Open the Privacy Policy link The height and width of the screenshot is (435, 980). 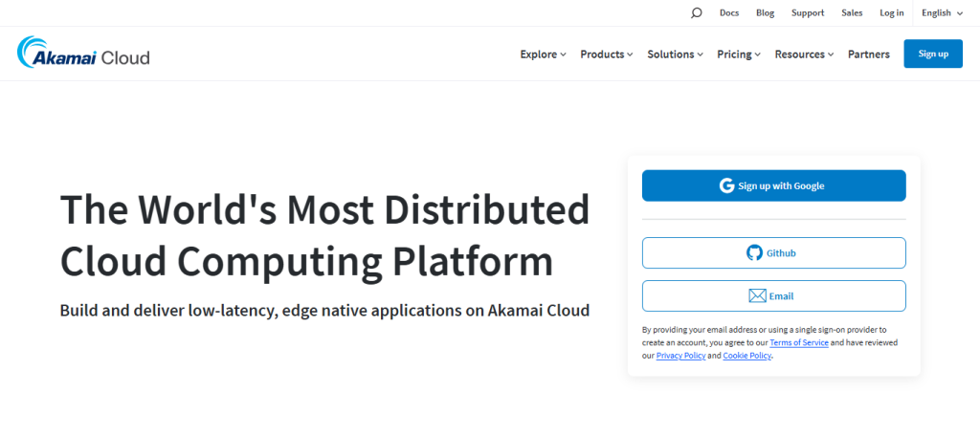pyautogui.click(x=680, y=356)
